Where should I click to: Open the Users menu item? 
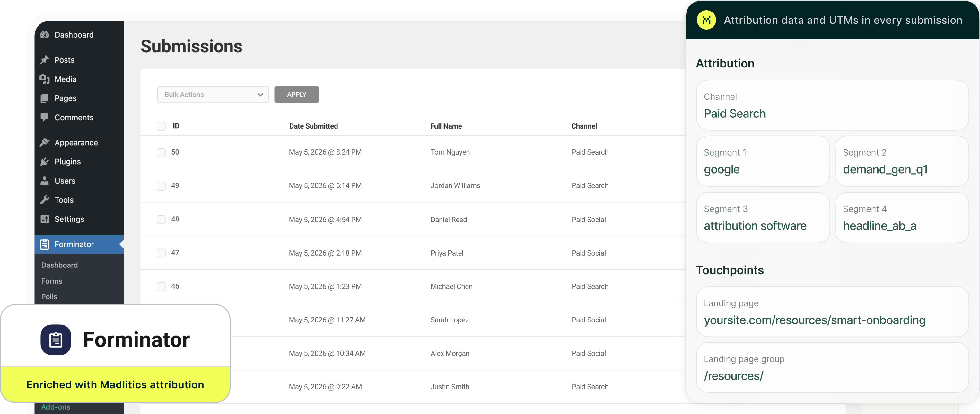[x=79, y=181]
